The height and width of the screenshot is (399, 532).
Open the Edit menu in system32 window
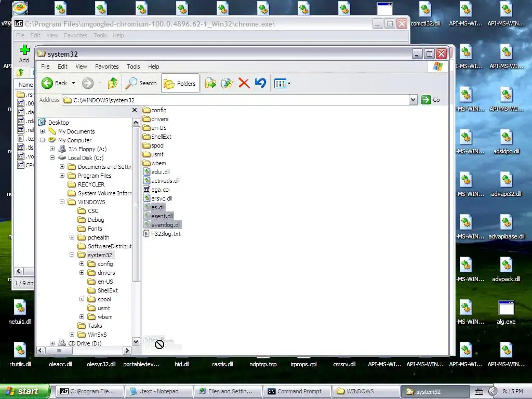62,66
